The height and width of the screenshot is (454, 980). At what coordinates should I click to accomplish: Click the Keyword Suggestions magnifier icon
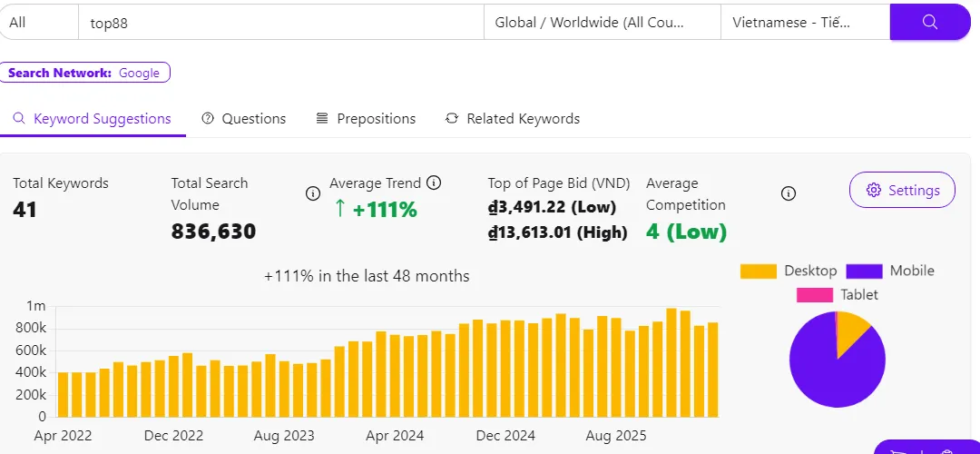[x=19, y=119]
